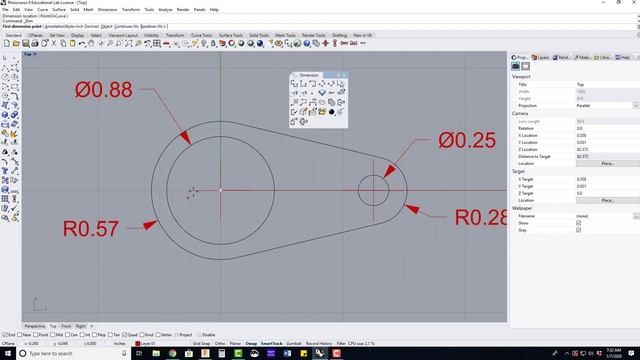Screen dimensions: 640x360
Task: Click the Rotation value field
Action: point(607,129)
